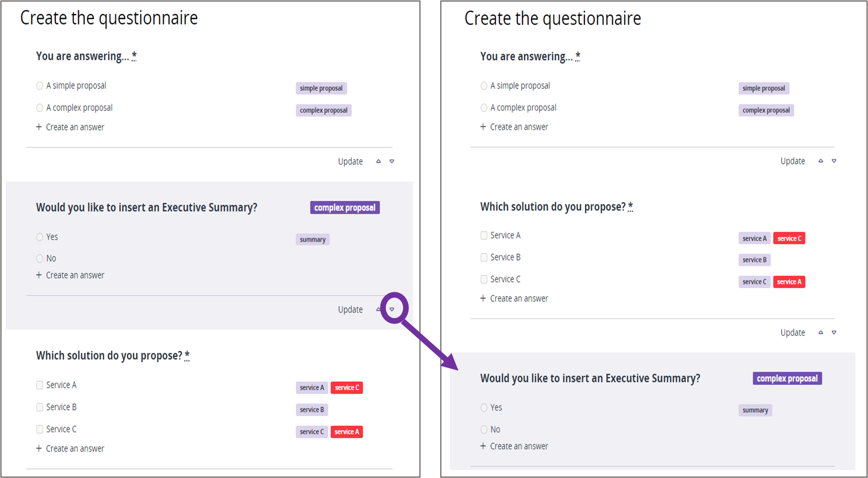This screenshot has width=868, height=478.
Task: Move "Which solution" question down in right panel
Action: tap(834, 333)
